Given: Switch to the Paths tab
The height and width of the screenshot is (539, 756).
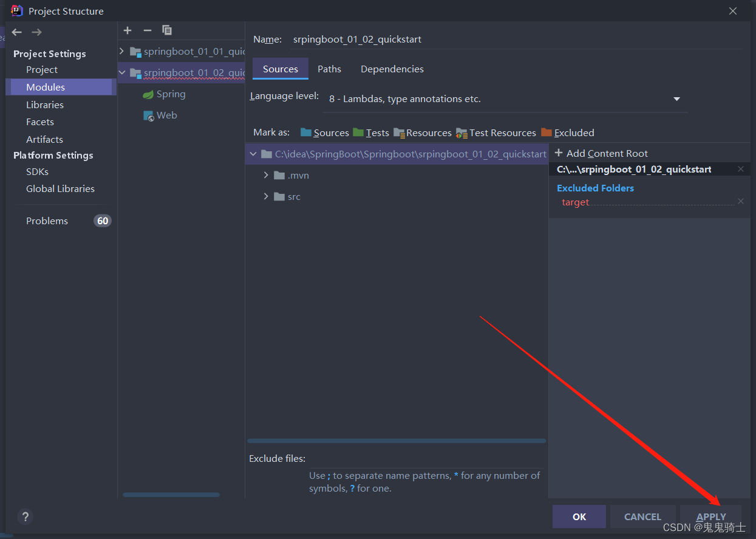Looking at the screenshot, I should point(330,69).
